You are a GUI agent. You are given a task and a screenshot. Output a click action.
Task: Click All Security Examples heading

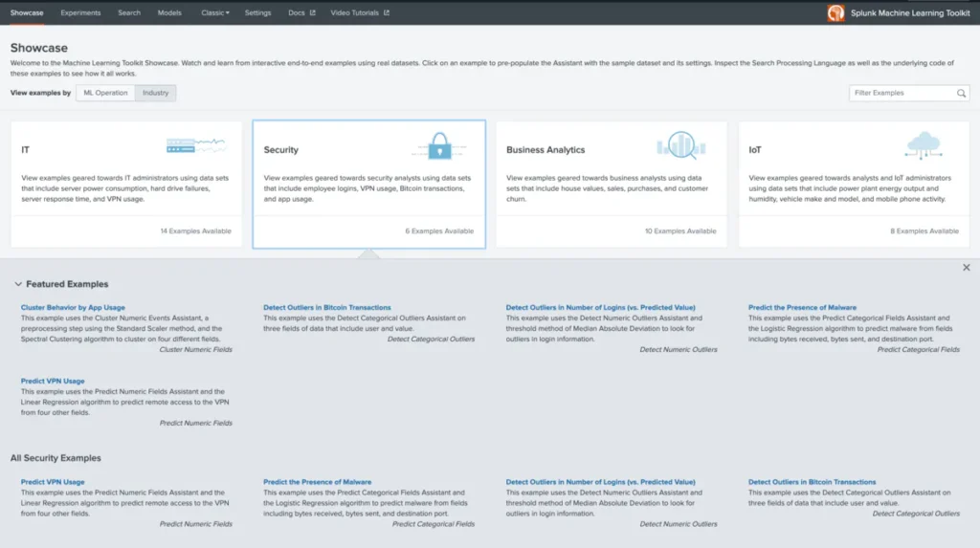pyautogui.click(x=56, y=458)
